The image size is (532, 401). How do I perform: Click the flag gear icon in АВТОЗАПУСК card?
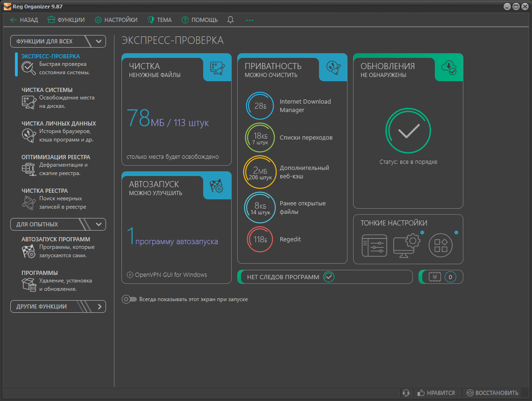[x=217, y=186]
